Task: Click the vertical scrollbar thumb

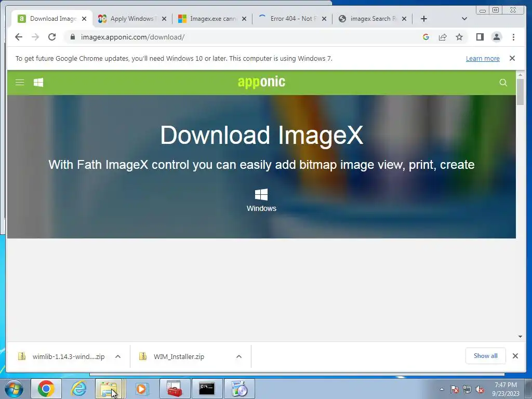Action: click(520, 92)
